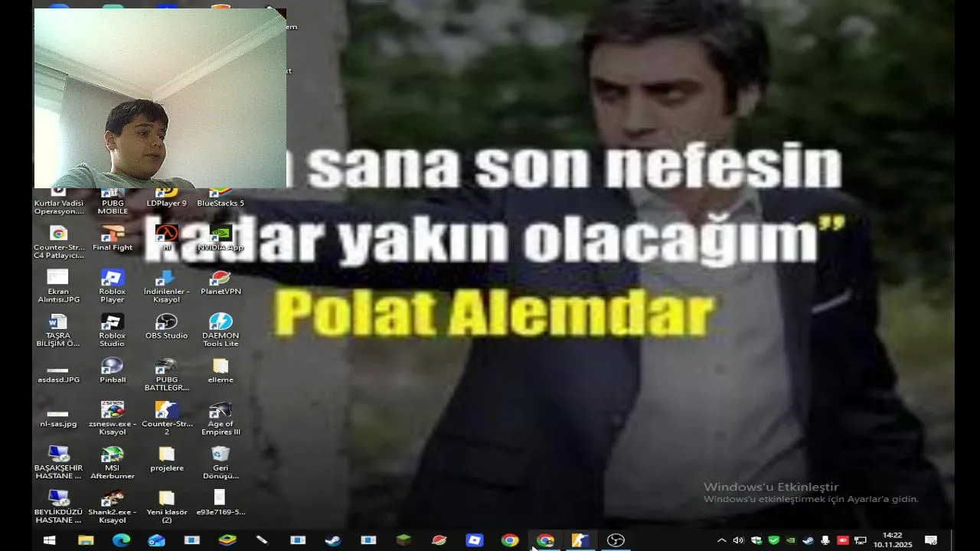Launch the PUBG MOBILE desktop icon
This screenshot has width=980, height=551.
pyautogui.click(x=113, y=202)
